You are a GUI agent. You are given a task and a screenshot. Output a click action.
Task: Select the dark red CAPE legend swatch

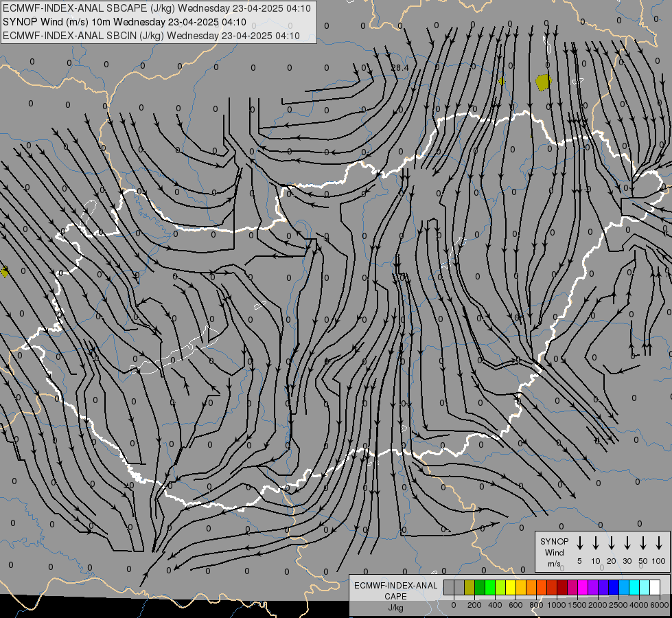tap(563, 587)
